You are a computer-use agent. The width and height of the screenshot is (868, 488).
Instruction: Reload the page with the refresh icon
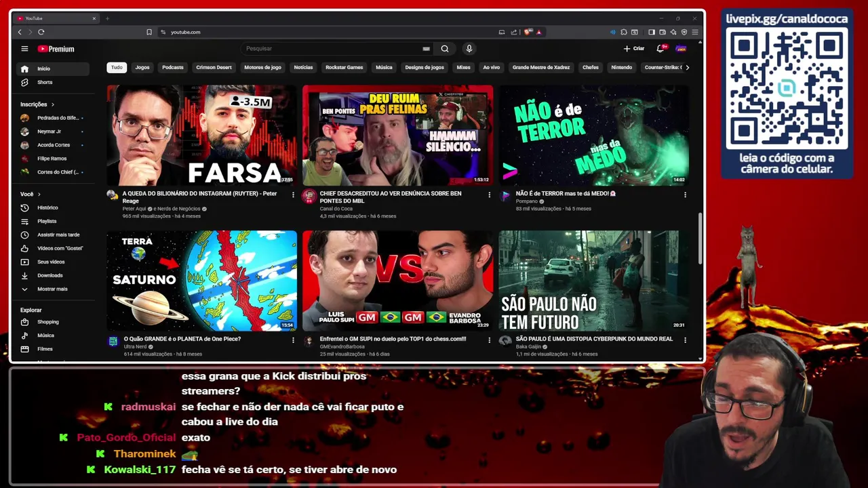point(41,32)
